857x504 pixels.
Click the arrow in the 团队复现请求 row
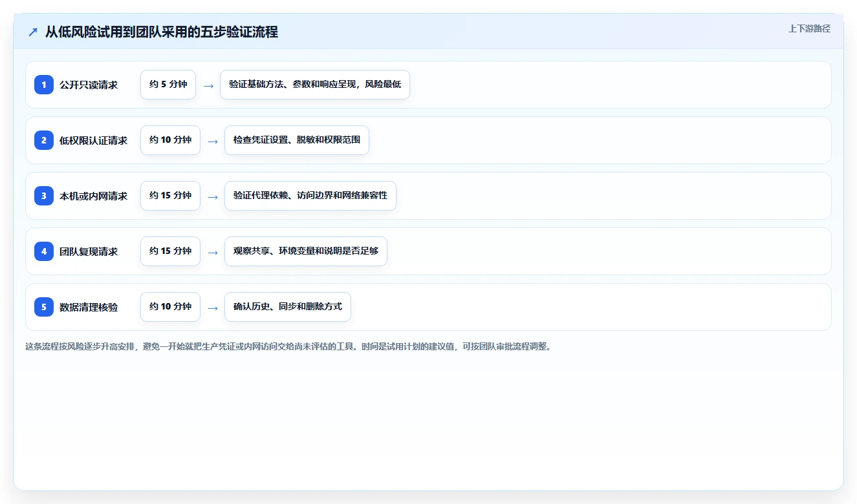(213, 252)
